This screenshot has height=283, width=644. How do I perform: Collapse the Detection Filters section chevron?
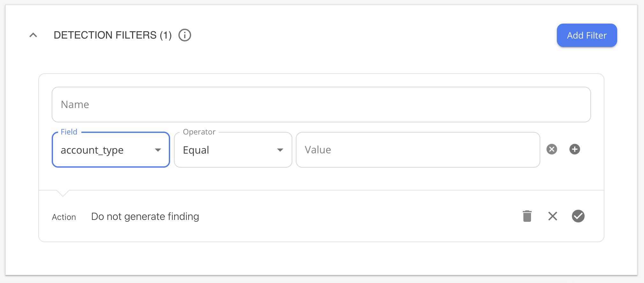(33, 35)
